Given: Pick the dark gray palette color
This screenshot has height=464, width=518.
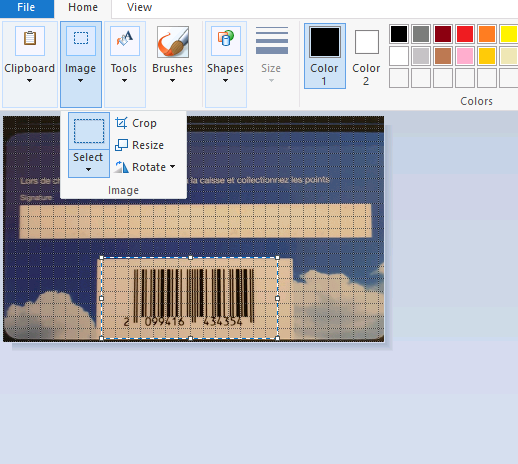Looking at the screenshot, I should tap(421, 34).
